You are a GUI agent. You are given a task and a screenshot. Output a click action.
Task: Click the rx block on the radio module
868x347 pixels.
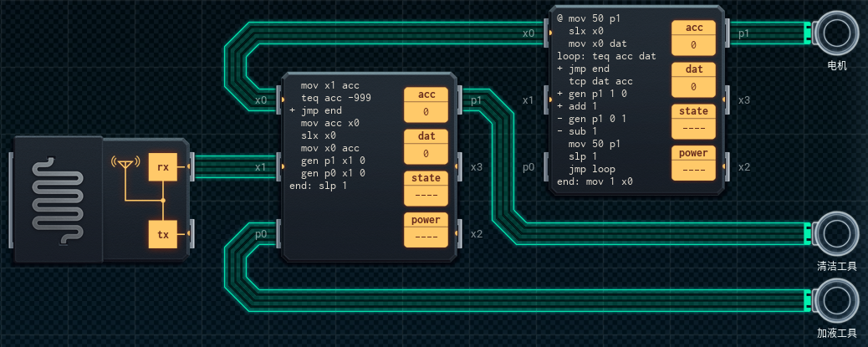pyautogui.click(x=162, y=167)
